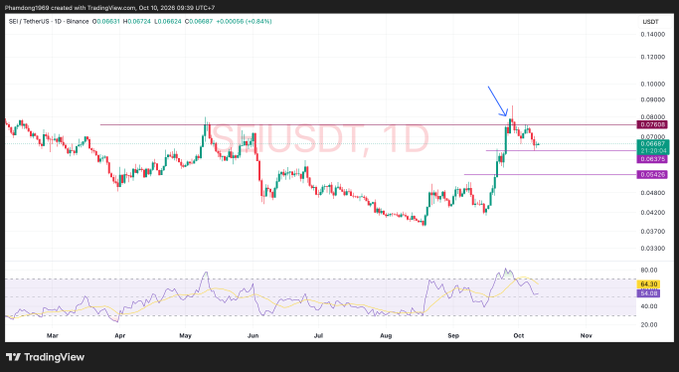This screenshot has height=372, width=679.
Task: Click the May label on the time axis
Action: click(x=185, y=336)
